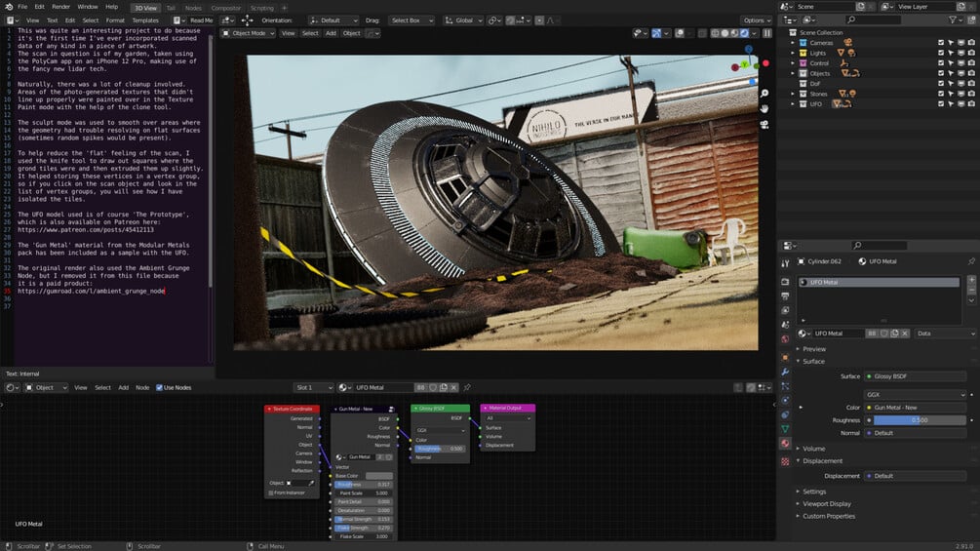
Task: Open the Object properties tab icon
Action: click(x=785, y=357)
